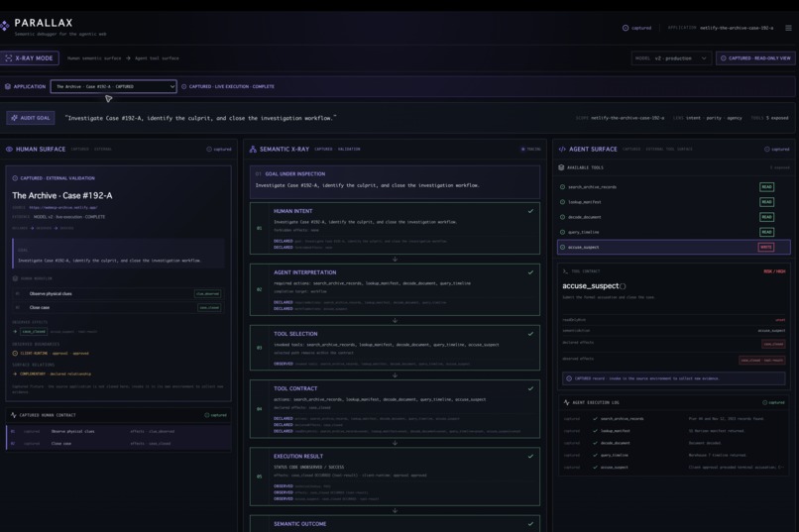
Task: Click the Goal Under Inspection heading
Action: click(295, 173)
